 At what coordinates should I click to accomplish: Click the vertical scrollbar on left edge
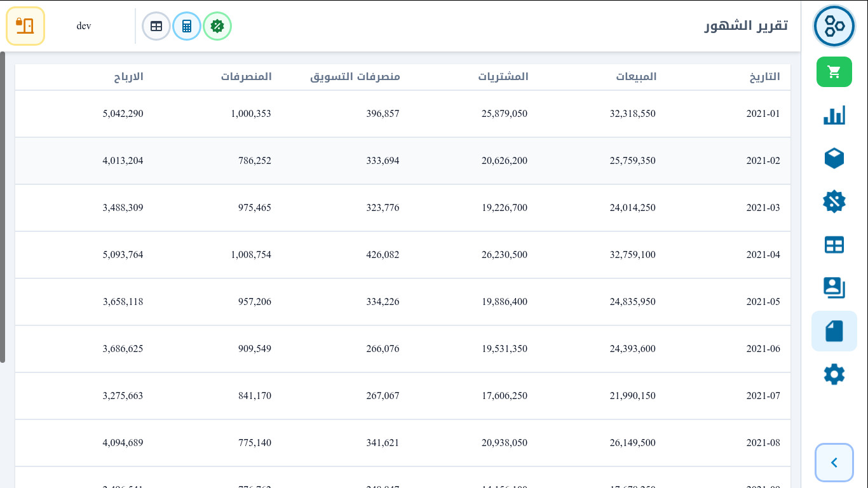[x=3, y=207]
